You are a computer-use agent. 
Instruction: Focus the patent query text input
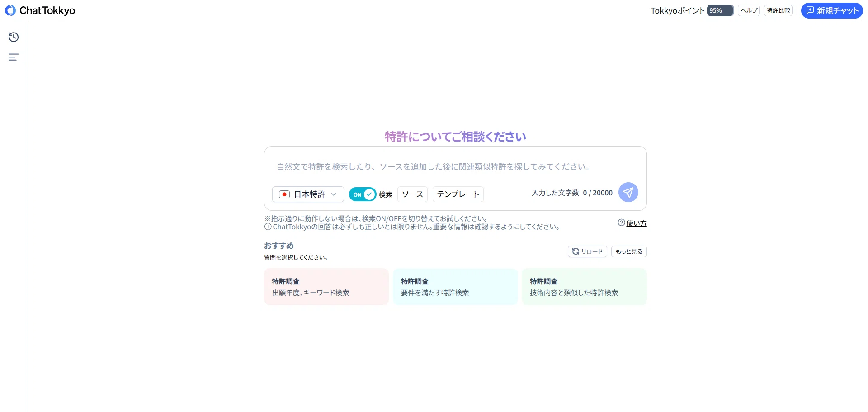455,167
